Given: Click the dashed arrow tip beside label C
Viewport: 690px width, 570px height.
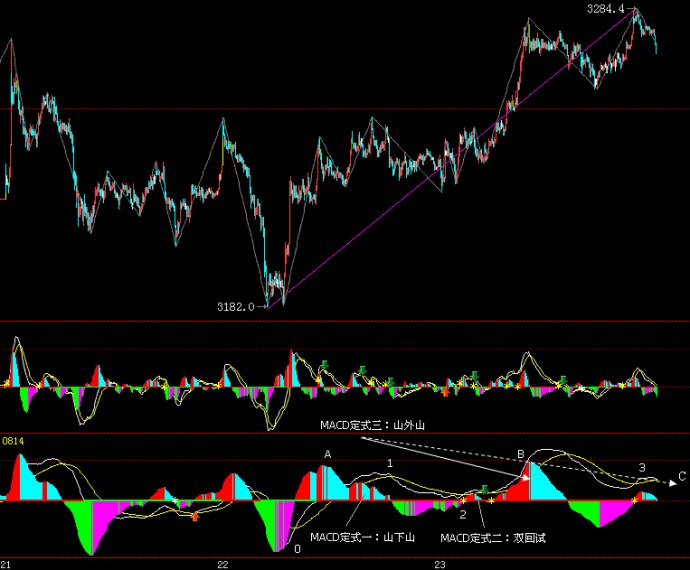Looking at the screenshot, I should (x=672, y=483).
